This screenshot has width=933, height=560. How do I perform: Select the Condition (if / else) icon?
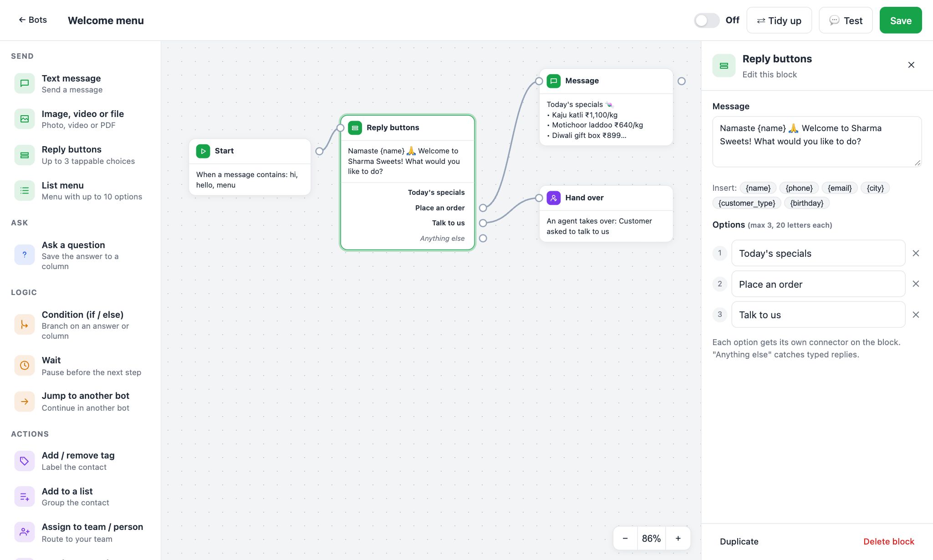tap(25, 325)
